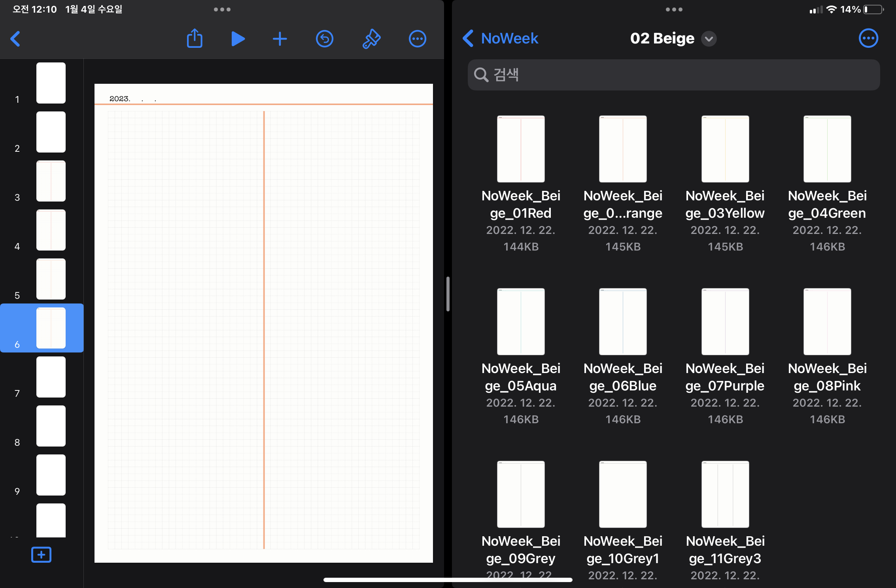The height and width of the screenshot is (588, 896).
Task: Add a new slide with plus box
Action: tap(41, 555)
